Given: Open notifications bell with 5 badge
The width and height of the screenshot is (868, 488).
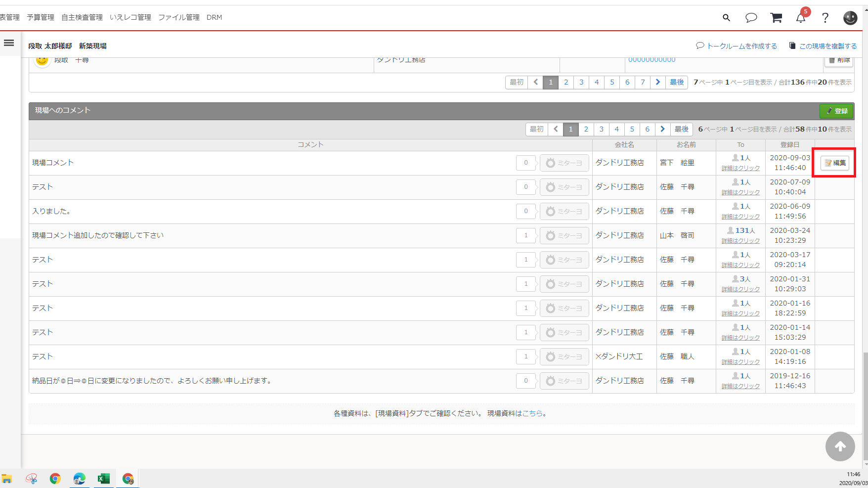Looking at the screenshot, I should (801, 18).
